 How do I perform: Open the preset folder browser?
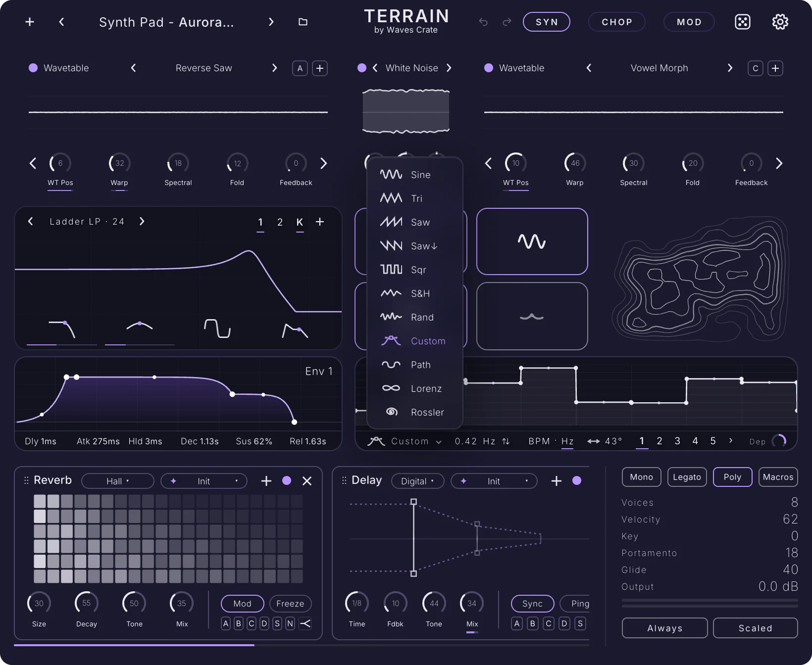(x=303, y=22)
